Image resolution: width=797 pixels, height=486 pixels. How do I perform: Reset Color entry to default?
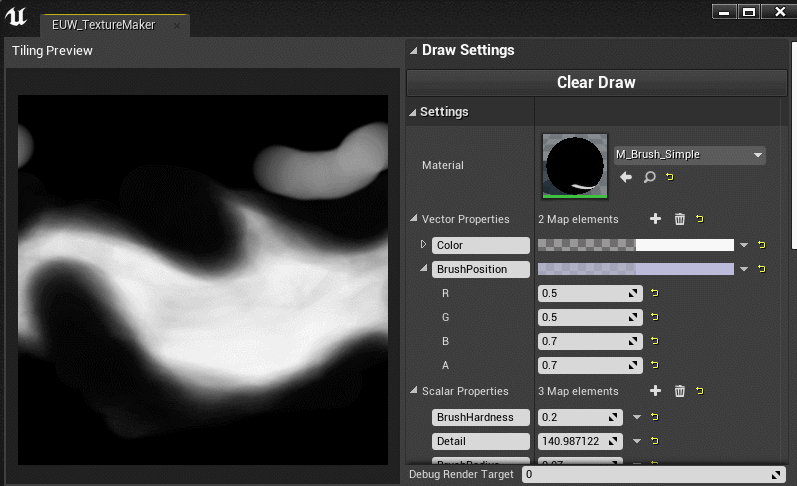click(761, 245)
